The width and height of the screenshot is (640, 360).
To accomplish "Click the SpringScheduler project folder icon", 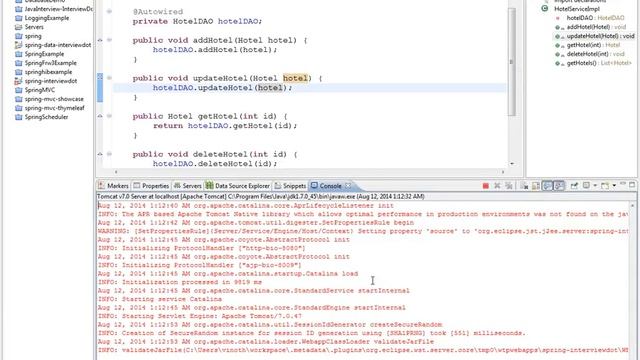I will pos(18,117).
